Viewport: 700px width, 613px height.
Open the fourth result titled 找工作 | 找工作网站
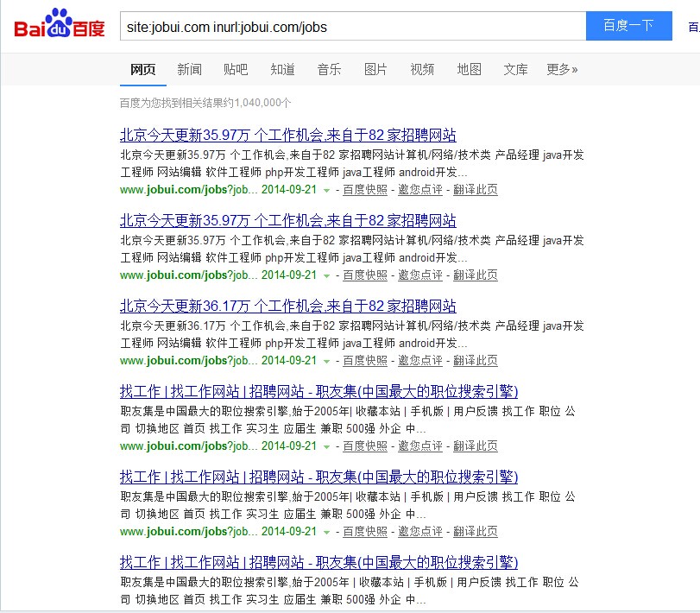318,392
